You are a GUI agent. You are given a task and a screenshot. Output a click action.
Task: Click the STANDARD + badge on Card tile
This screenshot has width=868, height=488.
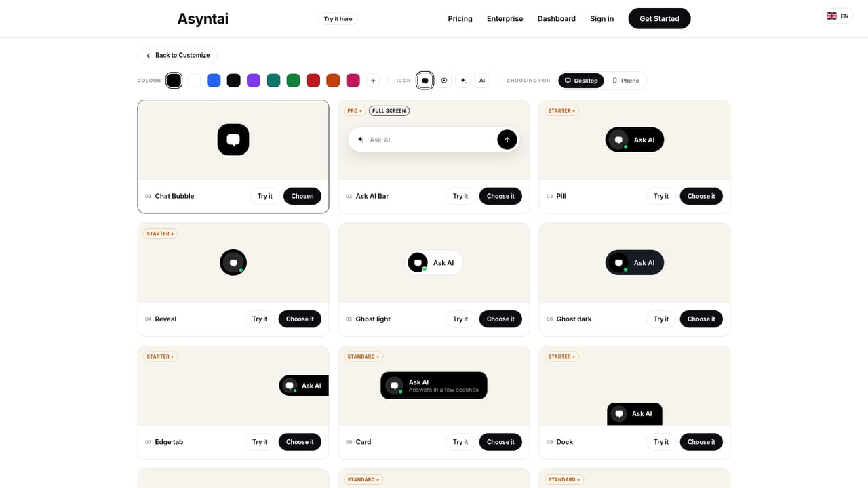point(363,357)
